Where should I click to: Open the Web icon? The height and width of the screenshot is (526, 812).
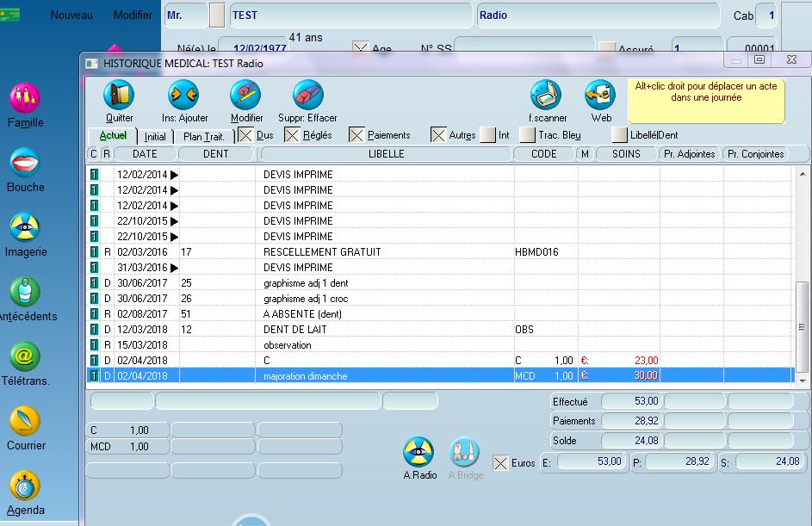[599, 95]
